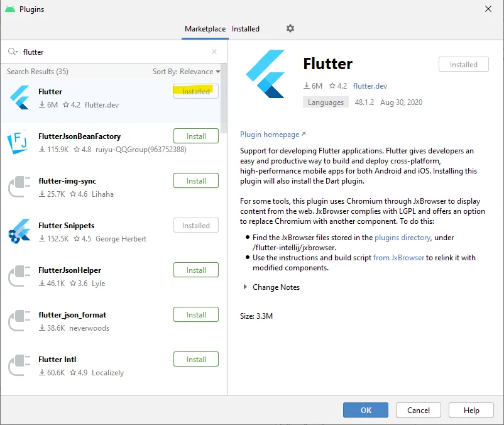Image resolution: width=504 pixels, height=425 pixels.
Task: Click the Flutter Snippets plugin icon
Action: (x=19, y=231)
